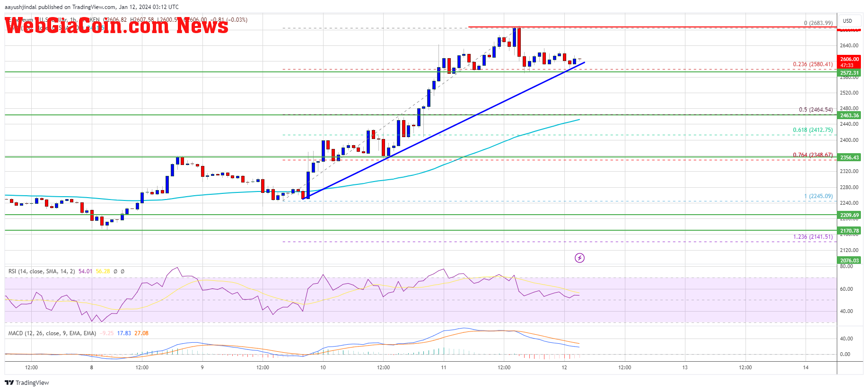Click the MACD signal value 27.08

pos(141,333)
